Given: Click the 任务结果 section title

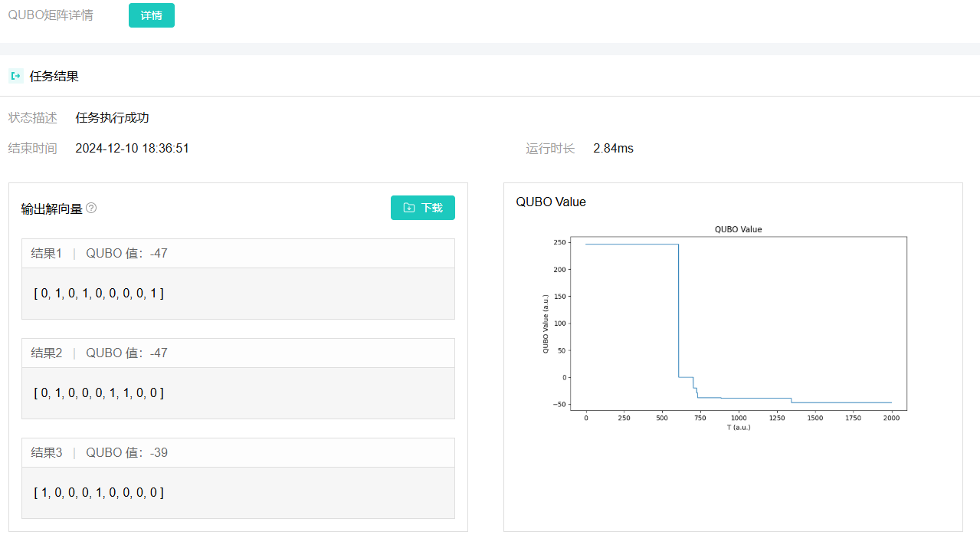Looking at the screenshot, I should tap(54, 77).
